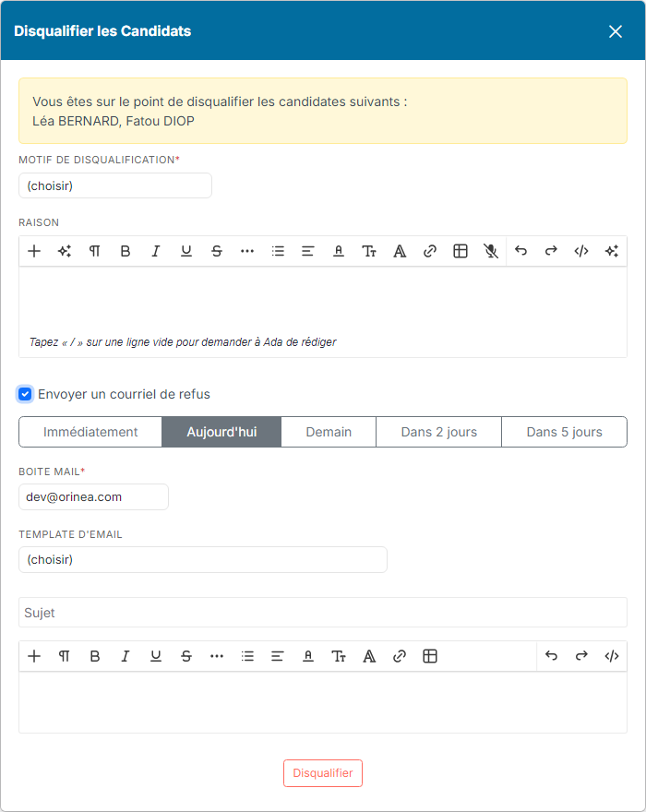Open the Template d'email dropdown

202,559
